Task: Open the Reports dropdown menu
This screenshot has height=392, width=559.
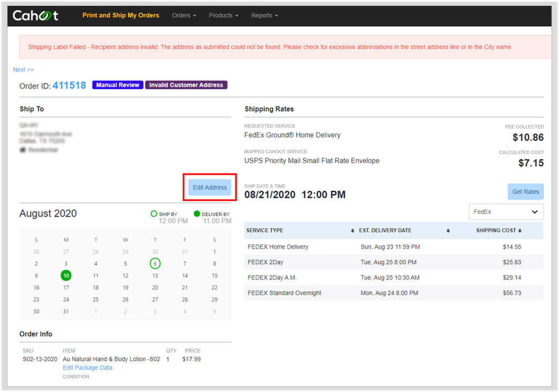Action: click(x=265, y=16)
